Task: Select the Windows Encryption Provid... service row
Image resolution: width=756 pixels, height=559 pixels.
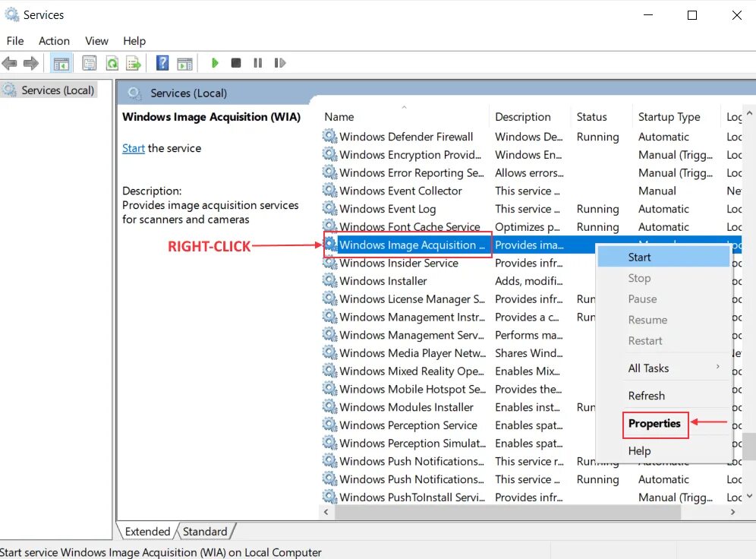Action: (x=532, y=154)
